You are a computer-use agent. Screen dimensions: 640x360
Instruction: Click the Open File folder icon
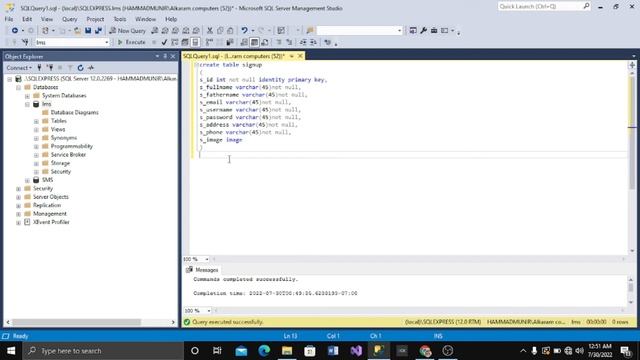[x=77, y=31]
